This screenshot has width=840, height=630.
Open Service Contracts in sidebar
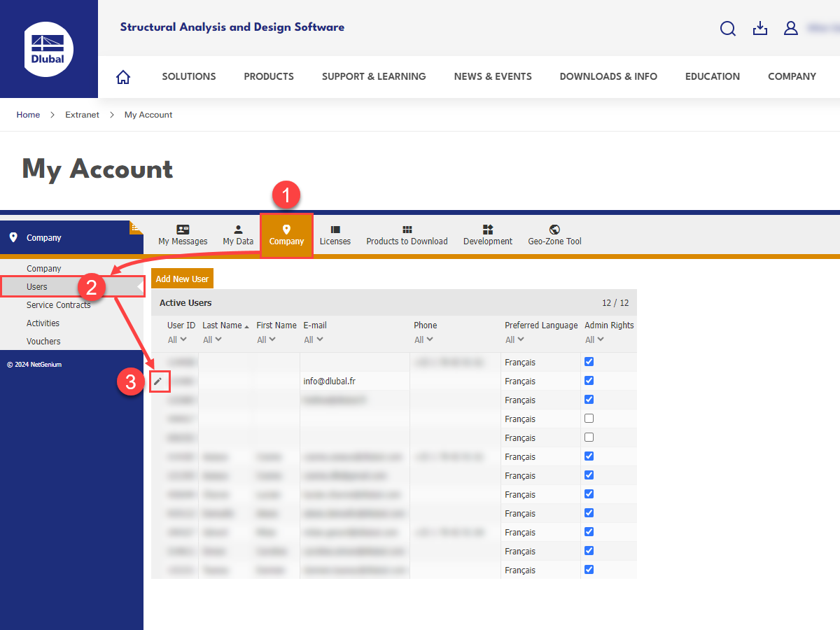pyautogui.click(x=59, y=305)
